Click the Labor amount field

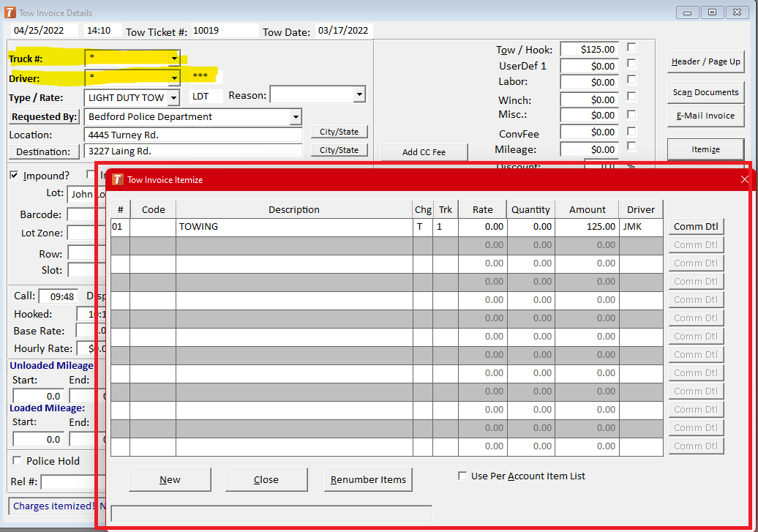(589, 82)
